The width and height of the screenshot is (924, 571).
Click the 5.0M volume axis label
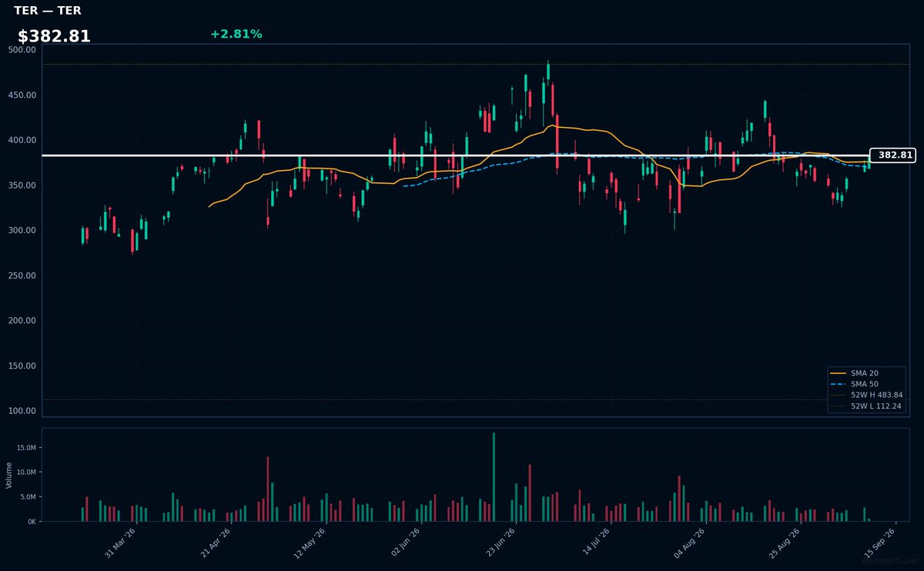click(28, 497)
